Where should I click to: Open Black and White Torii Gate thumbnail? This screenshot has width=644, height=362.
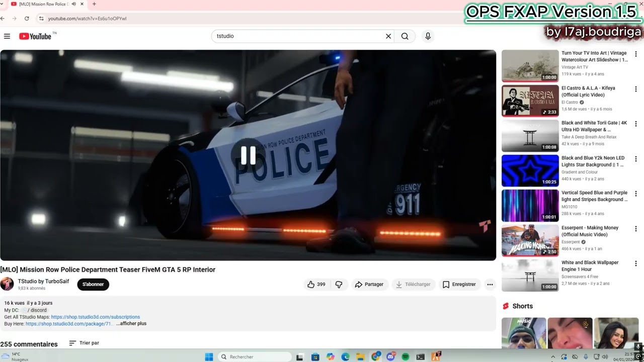530,136
